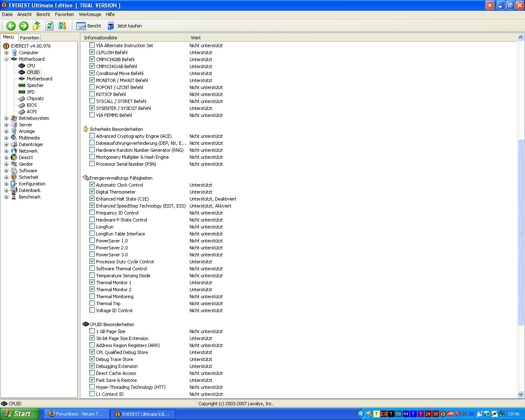
Task: Switch to the Favoriten tab
Action: click(30, 38)
